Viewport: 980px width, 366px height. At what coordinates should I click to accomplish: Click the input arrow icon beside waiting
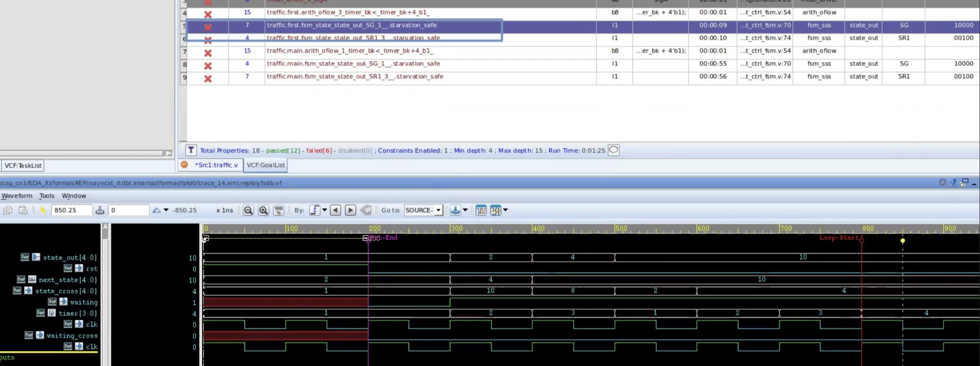[63, 302]
